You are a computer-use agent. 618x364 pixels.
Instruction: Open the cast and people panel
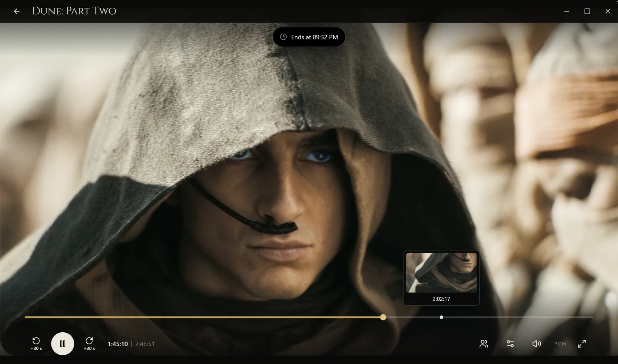click(x=484, y=344)
